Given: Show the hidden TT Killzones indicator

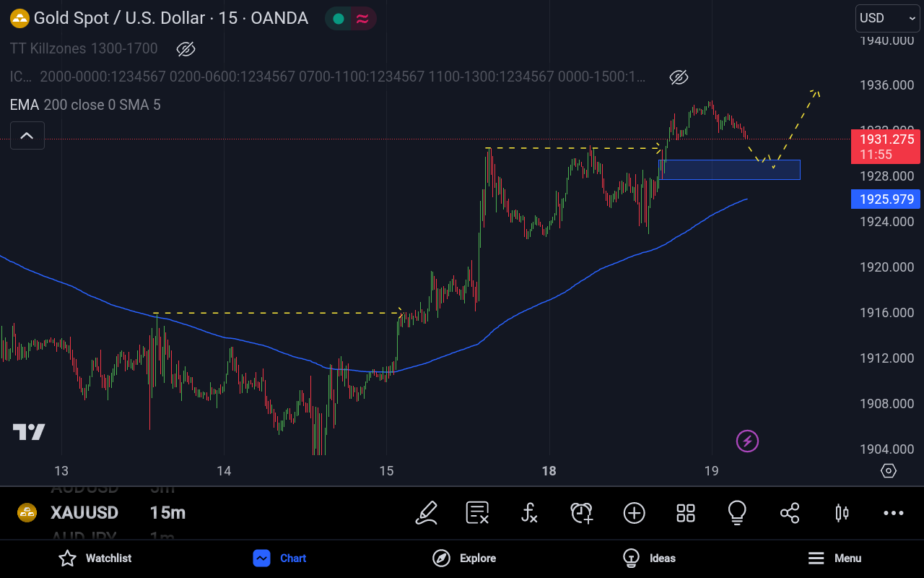Looking at the screenshot, I should pyautogui.click(x=186, y=49).
